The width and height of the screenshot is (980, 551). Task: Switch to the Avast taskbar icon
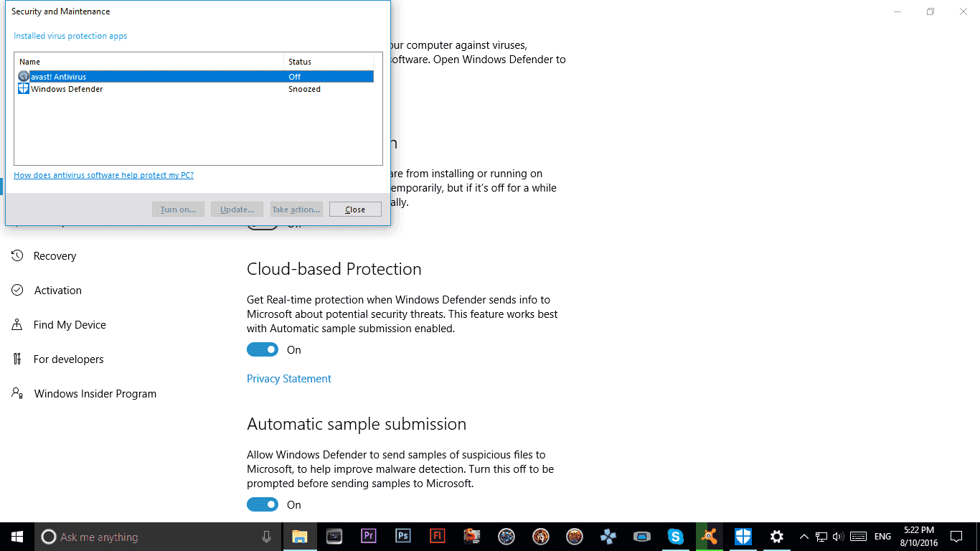click(x=710, y=537)
